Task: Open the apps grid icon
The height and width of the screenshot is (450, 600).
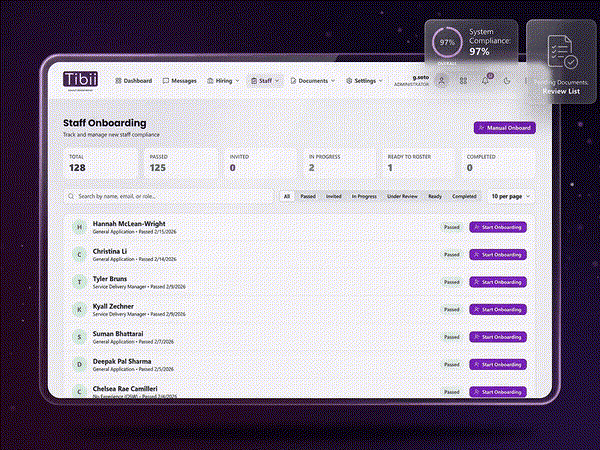Action: point(463,81)
